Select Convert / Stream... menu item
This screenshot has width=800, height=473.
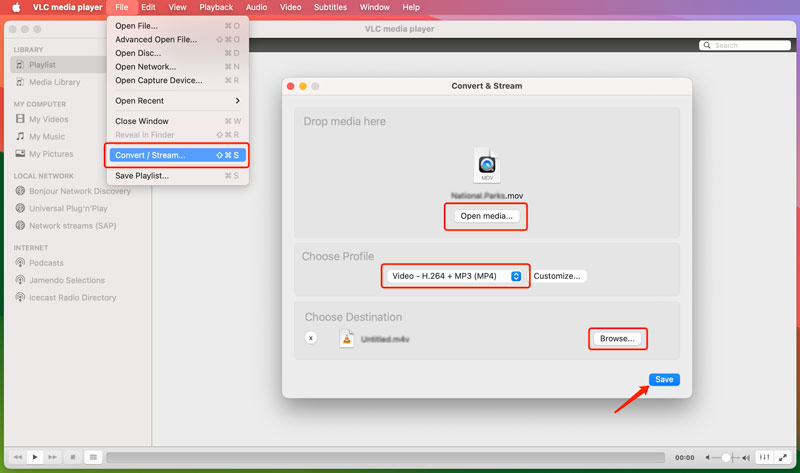click(177, 155)
